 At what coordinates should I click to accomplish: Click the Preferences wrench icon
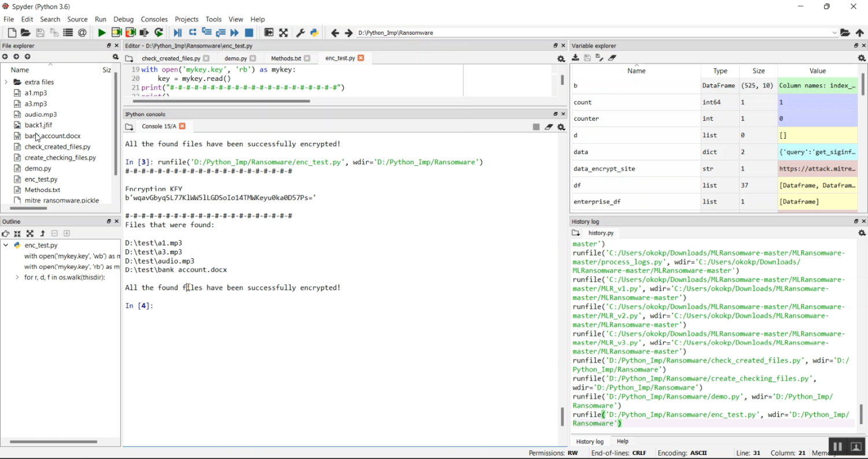[x=300, y=33]
